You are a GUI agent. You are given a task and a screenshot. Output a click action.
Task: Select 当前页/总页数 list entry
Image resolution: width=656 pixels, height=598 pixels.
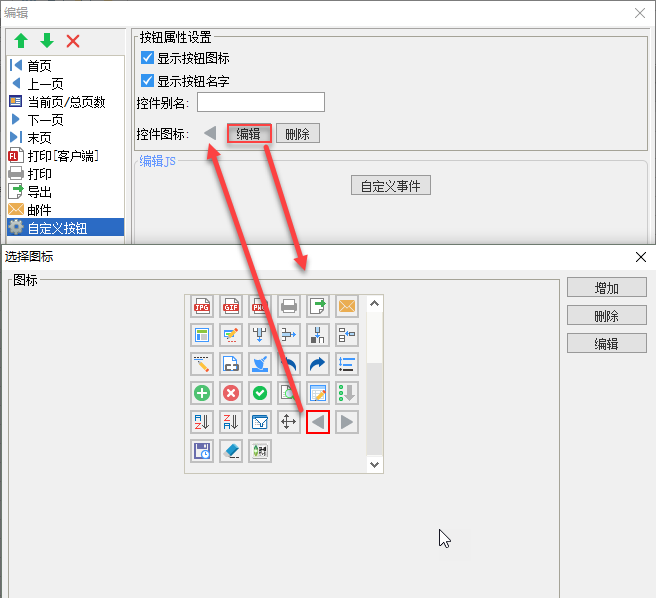coord(65,102)
